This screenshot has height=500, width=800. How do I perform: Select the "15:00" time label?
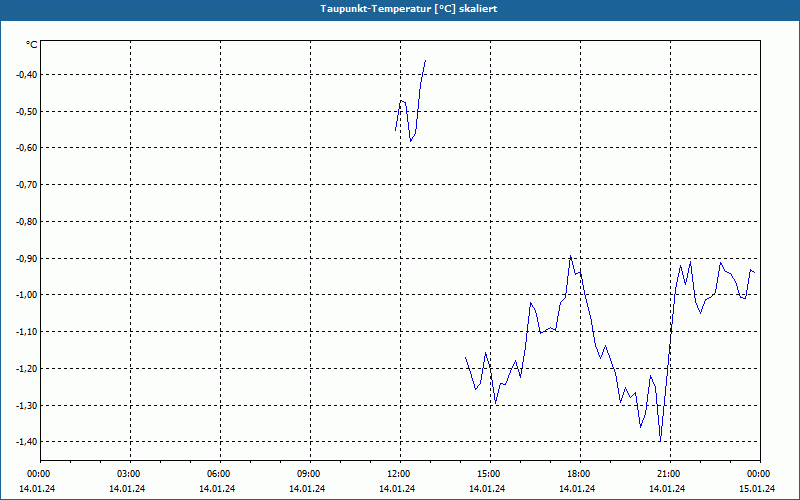tap(490, 474)
